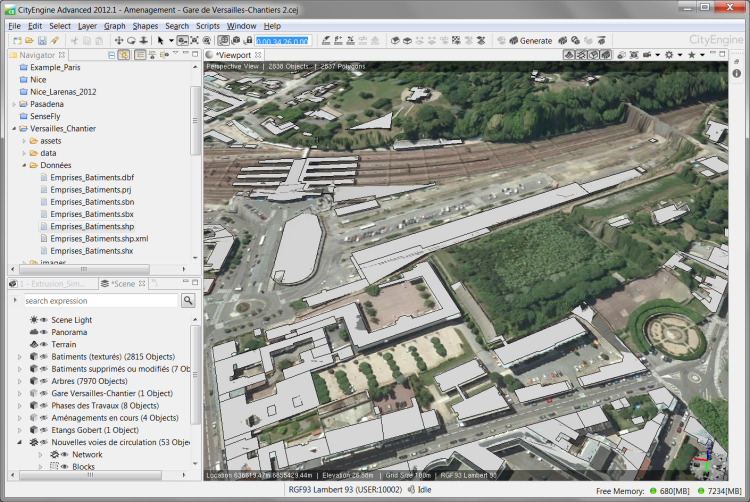Toggle Link with Editor in Navigator
750x502 pixels.
[x=124, y=55]
